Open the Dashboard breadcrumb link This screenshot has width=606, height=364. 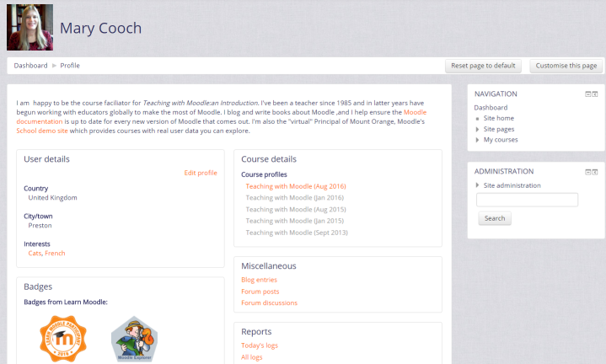click(30, 66)
